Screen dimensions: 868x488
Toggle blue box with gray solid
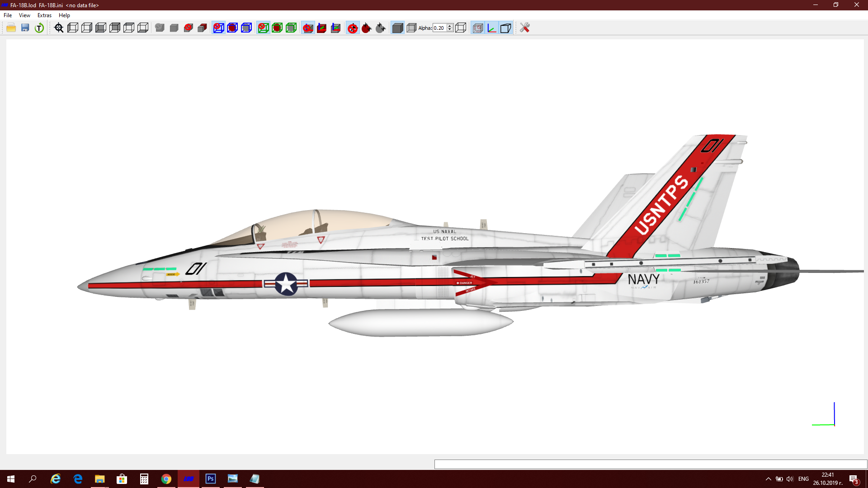pyautogui.click(x=247, y=28)
